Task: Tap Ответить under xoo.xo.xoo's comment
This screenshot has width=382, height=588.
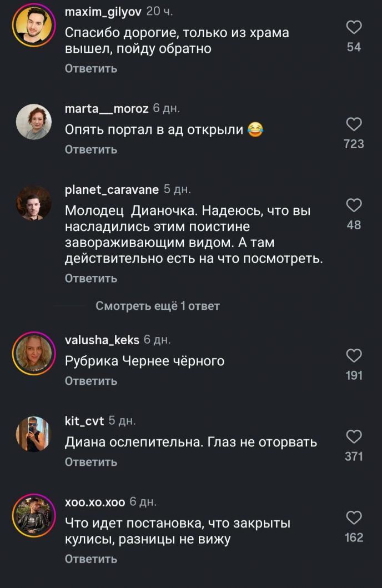Action: [x=91, y=559]
